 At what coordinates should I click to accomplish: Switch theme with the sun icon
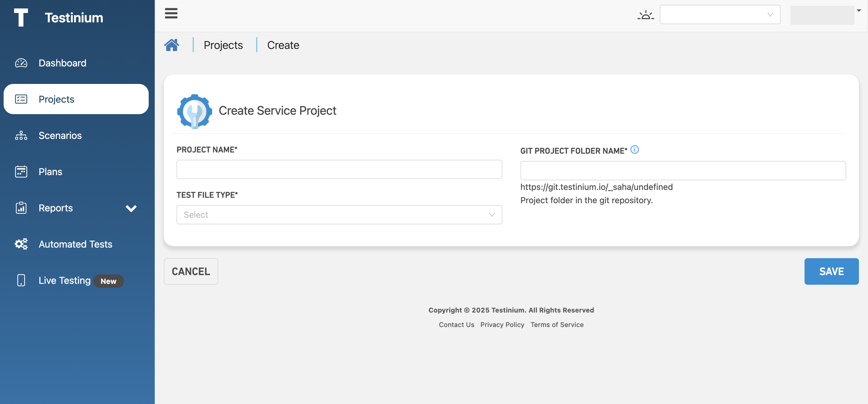[x=645, y=15]
